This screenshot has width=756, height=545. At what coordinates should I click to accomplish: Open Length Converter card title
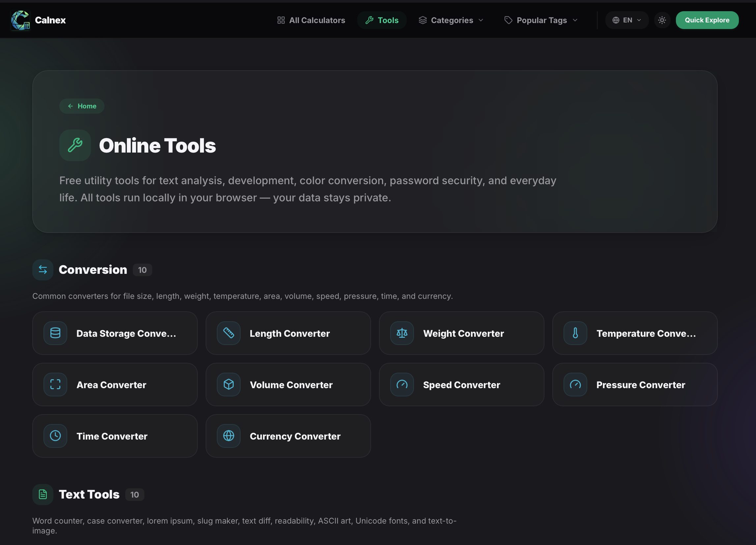click(290, 333)
